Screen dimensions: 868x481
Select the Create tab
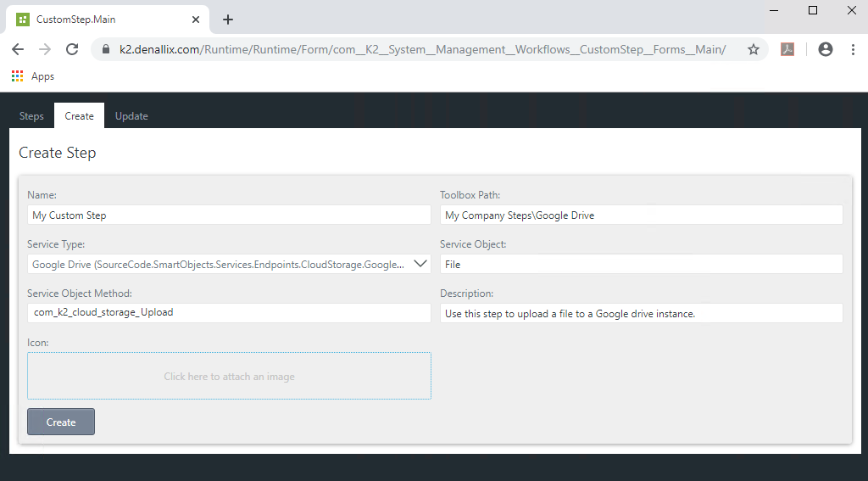click(x=79, y=116)
